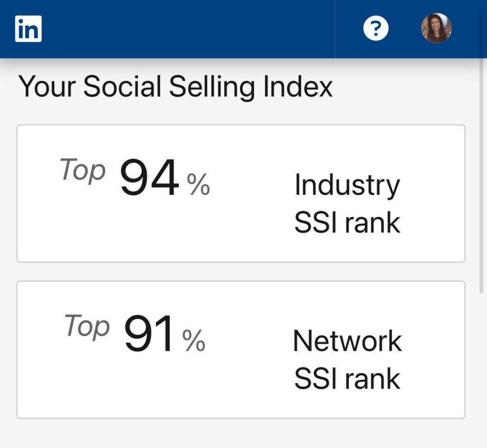Click "SSI rank" text below Industry
Viewport: 487px width, 448px height.
coord(347,223)
